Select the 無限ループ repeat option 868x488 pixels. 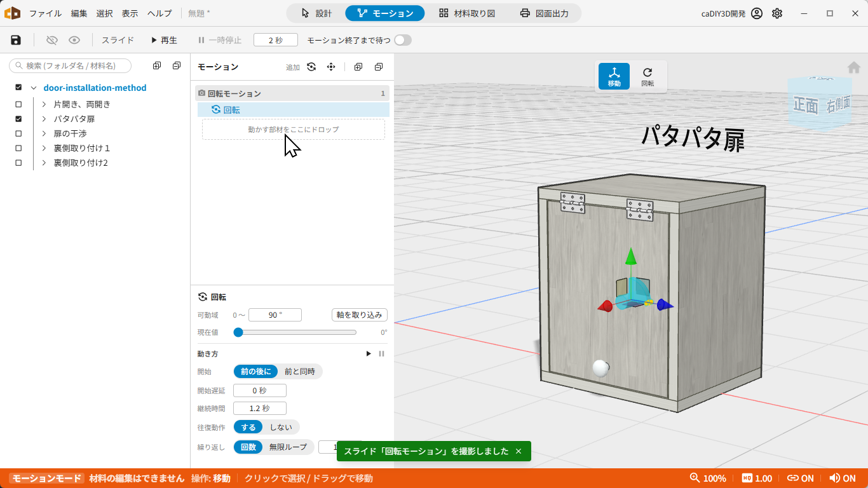tap(288, 447)
